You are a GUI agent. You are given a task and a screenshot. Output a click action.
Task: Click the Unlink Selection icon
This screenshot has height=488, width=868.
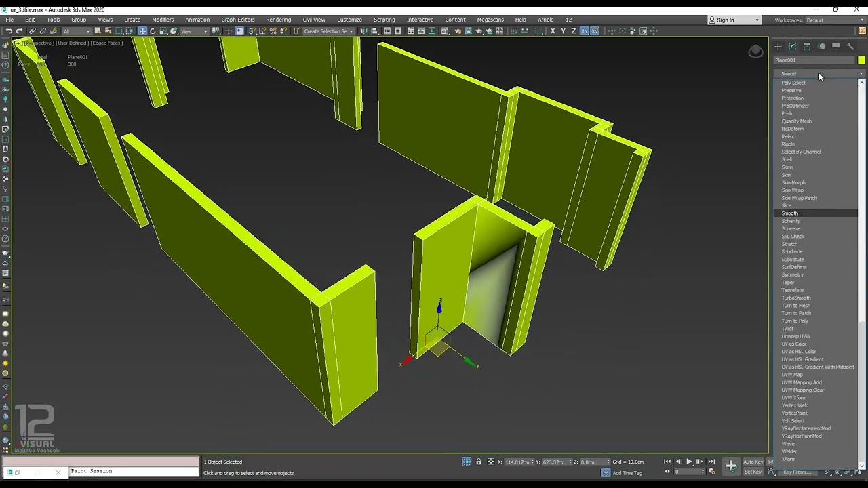pos(43,31)
